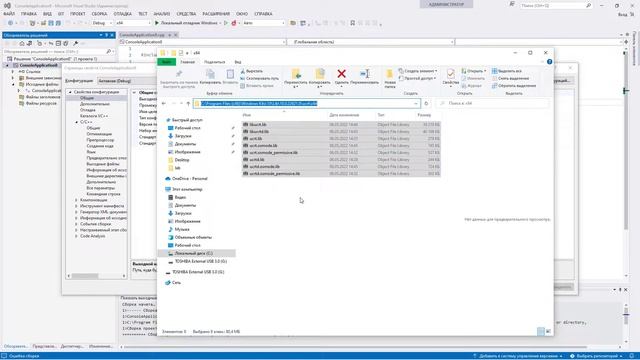This screenshot has width=640, height=360.
Task: Click the Explorer address path field
Action: (x=306, y=104)
